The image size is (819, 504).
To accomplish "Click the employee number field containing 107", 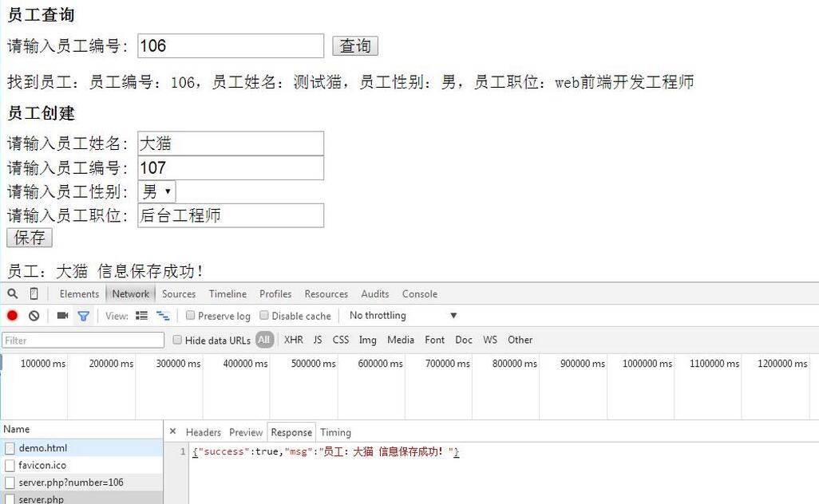I will point(231,168).
